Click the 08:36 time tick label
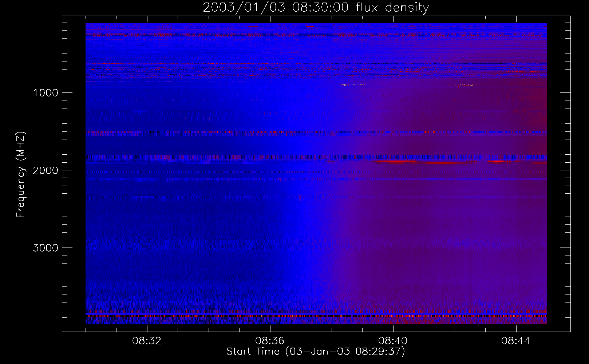Viewport: 589px width, 364px height. (x=270, y=341)
